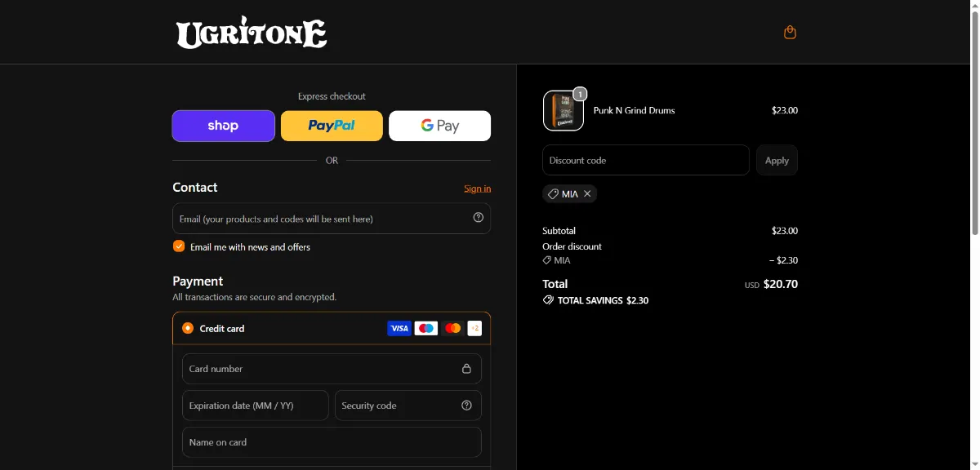Pay with Shop Pay express checkout
The image size is (980, 470).
[x=223, y=126]
